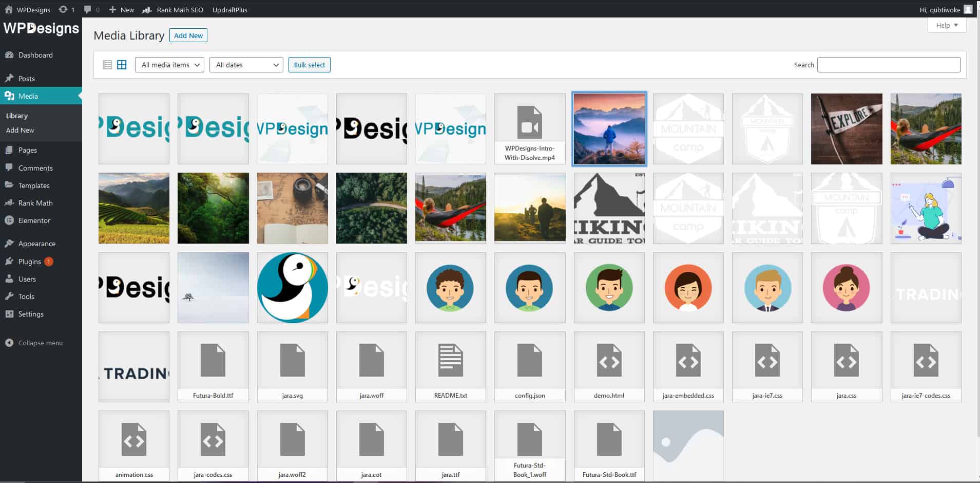Select the WPDesigns-Intro-With-Disolve.mp4 video file
Viewport: 980px width, 483px height.
tap(530, 129)
